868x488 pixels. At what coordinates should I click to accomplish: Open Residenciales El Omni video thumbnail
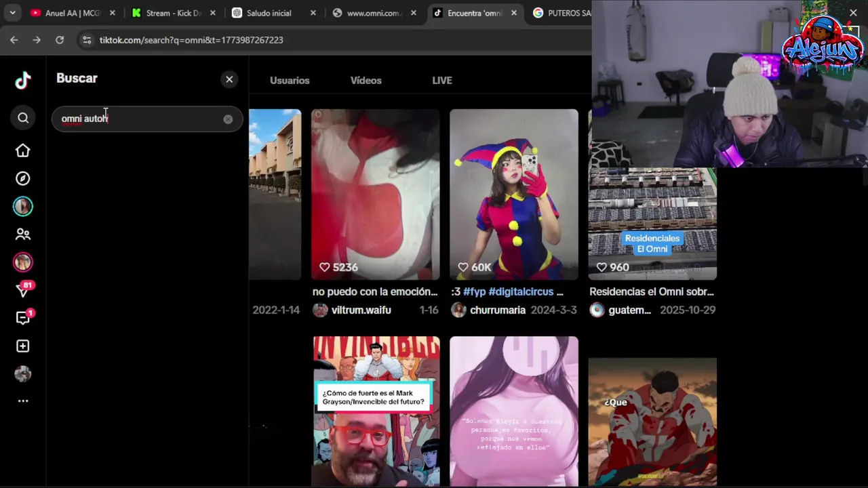click(x=652, y=224)
